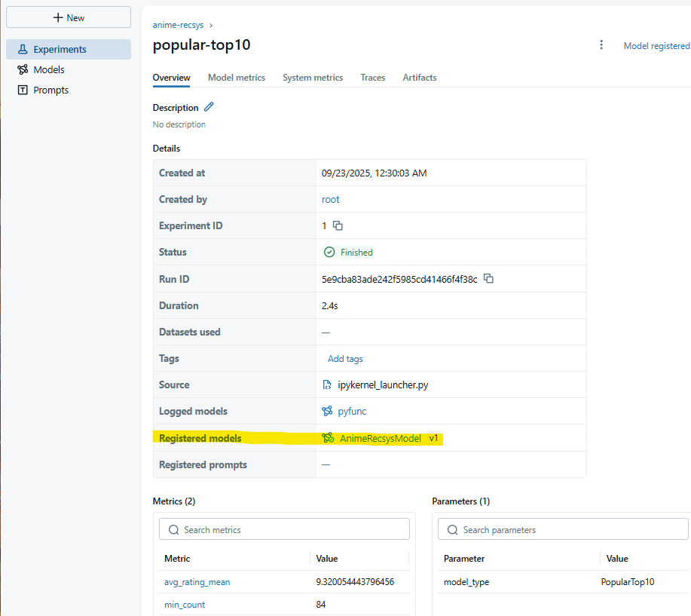Screen dimensions: 691x616
Task: Copy the Experiment ID with copy icon
Action: pos(338,225)
